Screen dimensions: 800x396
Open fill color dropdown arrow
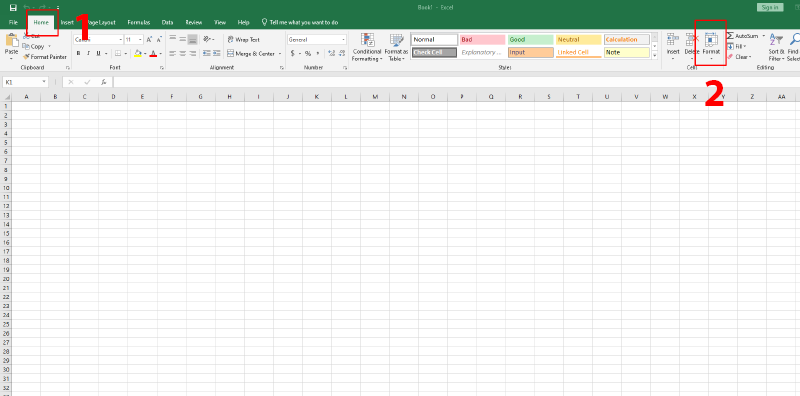(145, 54)
